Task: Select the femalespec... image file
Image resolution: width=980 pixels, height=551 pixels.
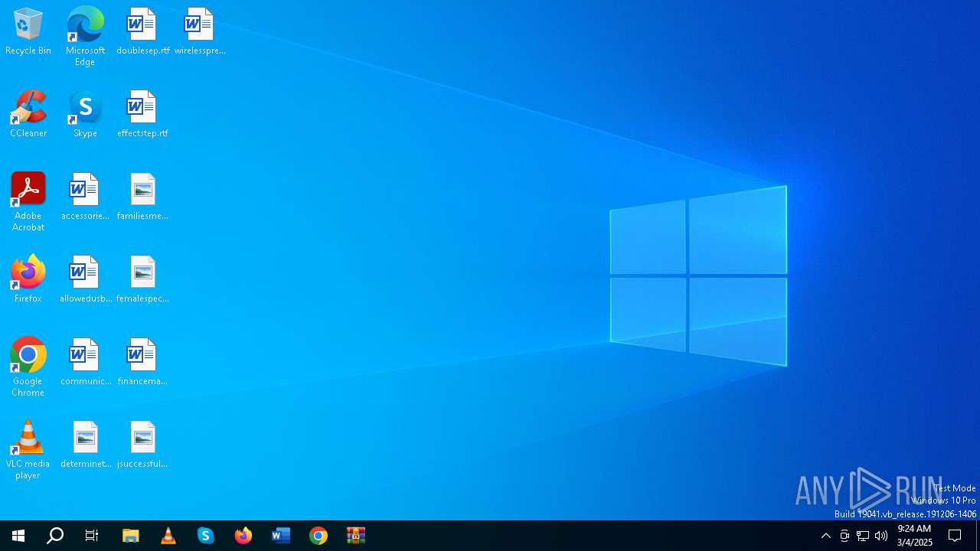Action: pyautogui.click(x=142, y=279)
